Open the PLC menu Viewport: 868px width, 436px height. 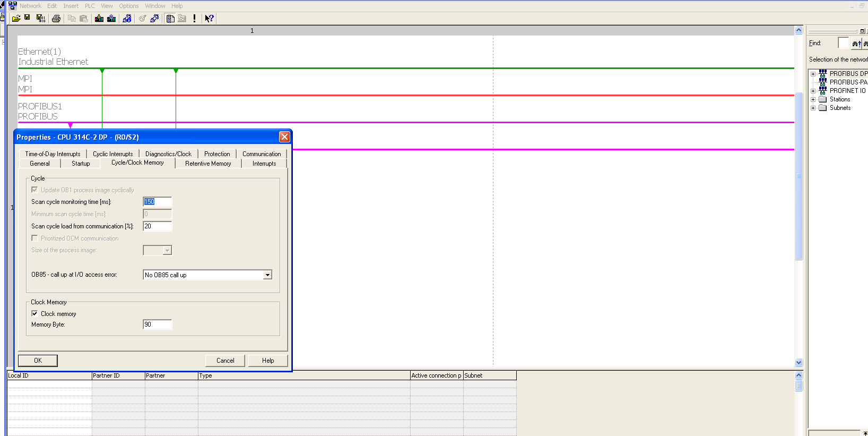point(90,6)
